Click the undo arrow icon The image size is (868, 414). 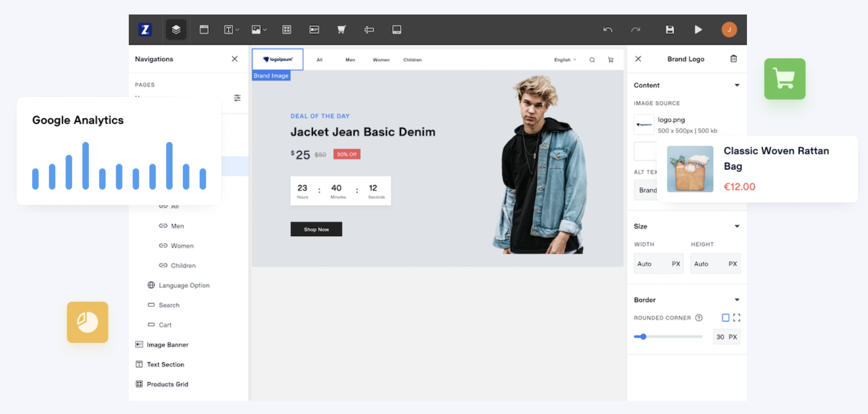[x=608, y=30]
